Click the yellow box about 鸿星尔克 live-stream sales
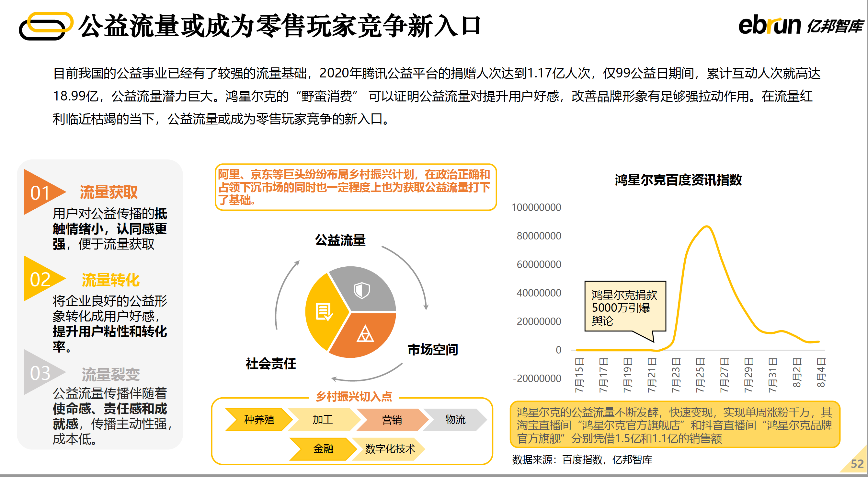The image size is (868, 477). point(675,425)
